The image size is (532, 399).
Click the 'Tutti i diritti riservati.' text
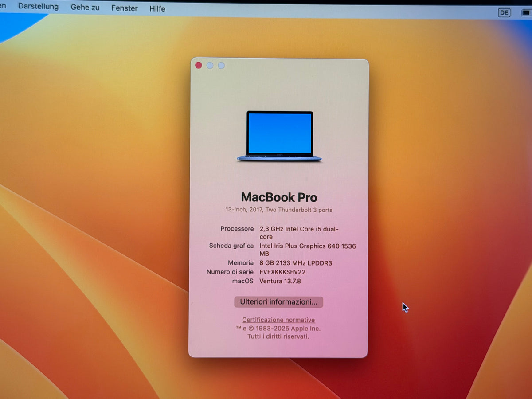278,336
